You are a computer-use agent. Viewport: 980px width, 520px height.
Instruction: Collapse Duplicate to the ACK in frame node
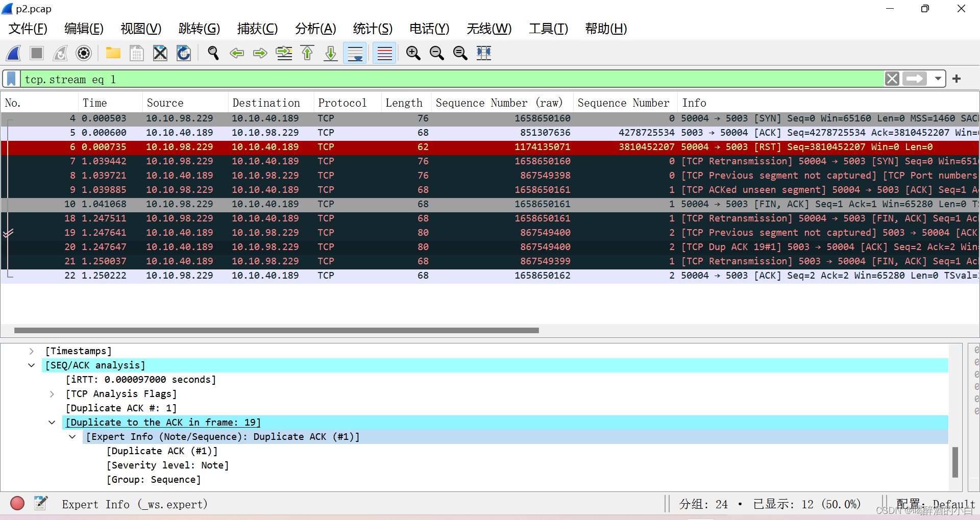52,423
